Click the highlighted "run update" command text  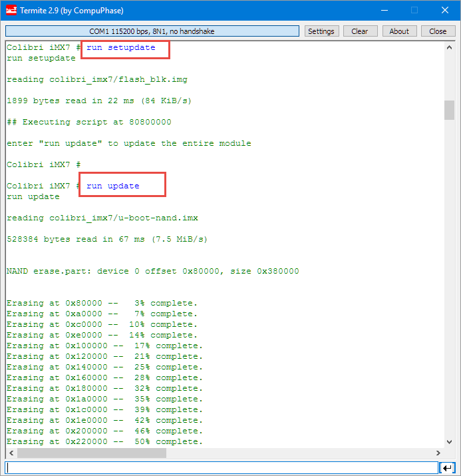pos(113,186)
